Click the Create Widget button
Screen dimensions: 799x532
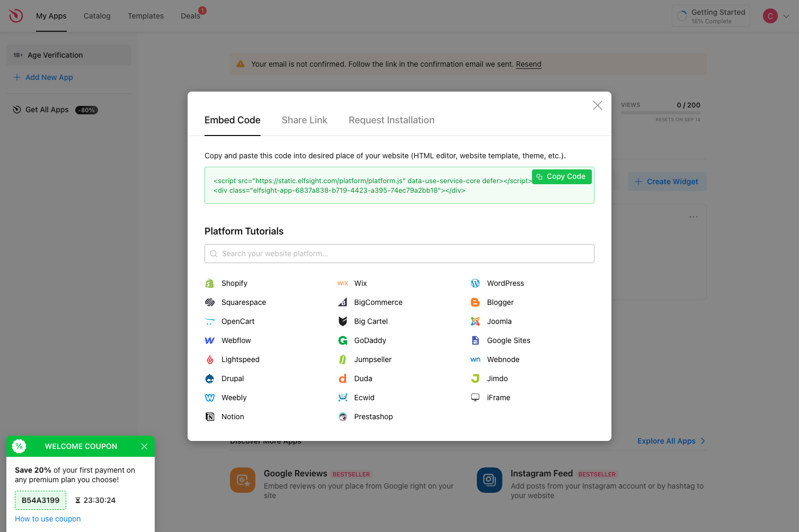pos(667,182)
